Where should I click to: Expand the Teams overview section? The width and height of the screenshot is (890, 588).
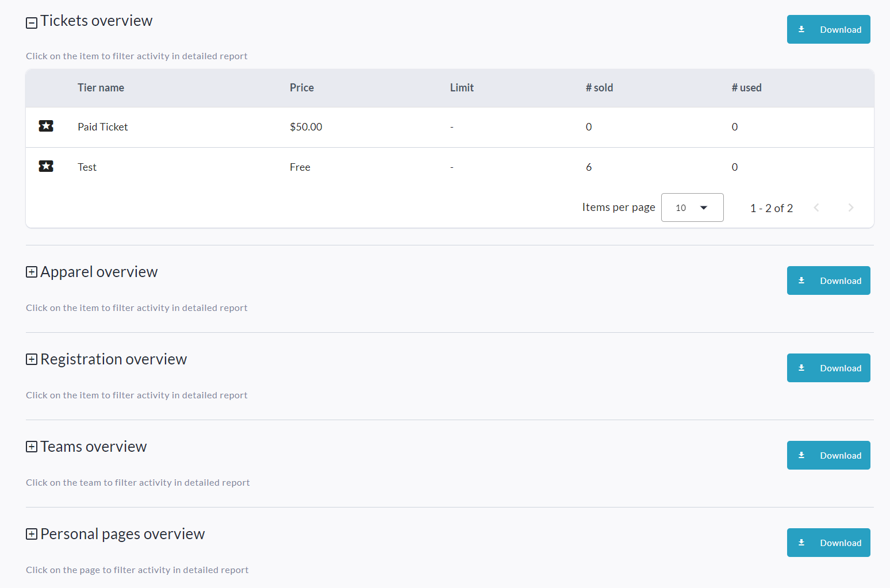32,447
